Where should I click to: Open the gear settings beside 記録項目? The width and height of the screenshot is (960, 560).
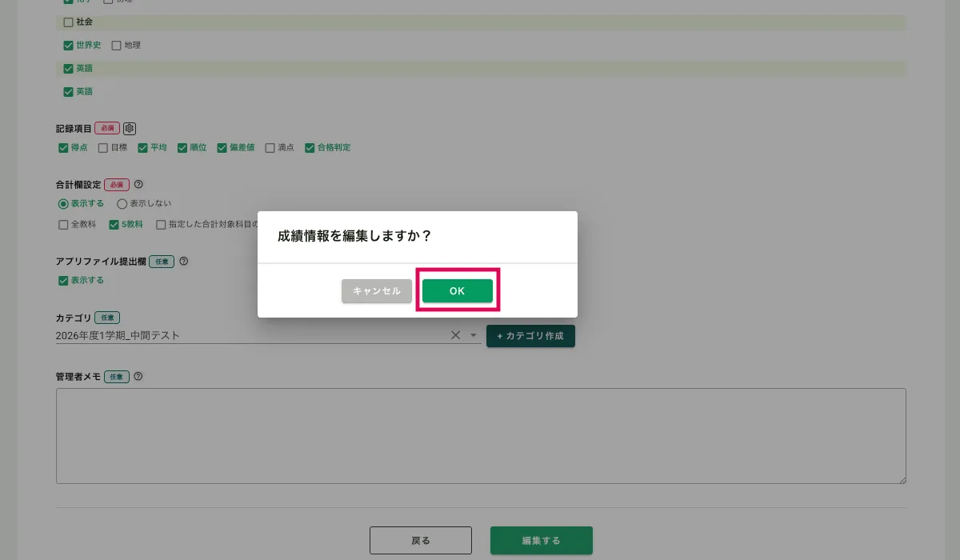pyautogui.click(x=130, y=128)
